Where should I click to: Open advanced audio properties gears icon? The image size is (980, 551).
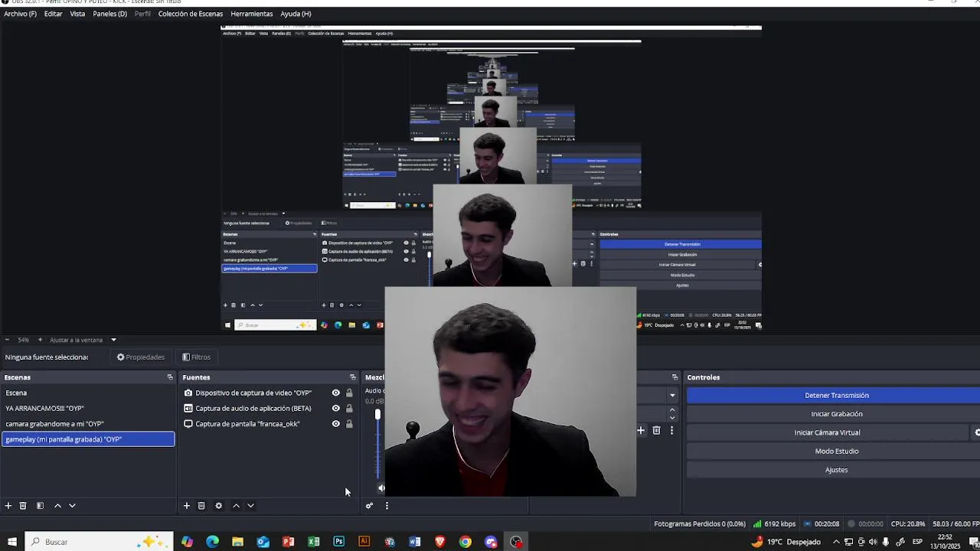click(x=369, y=506)
